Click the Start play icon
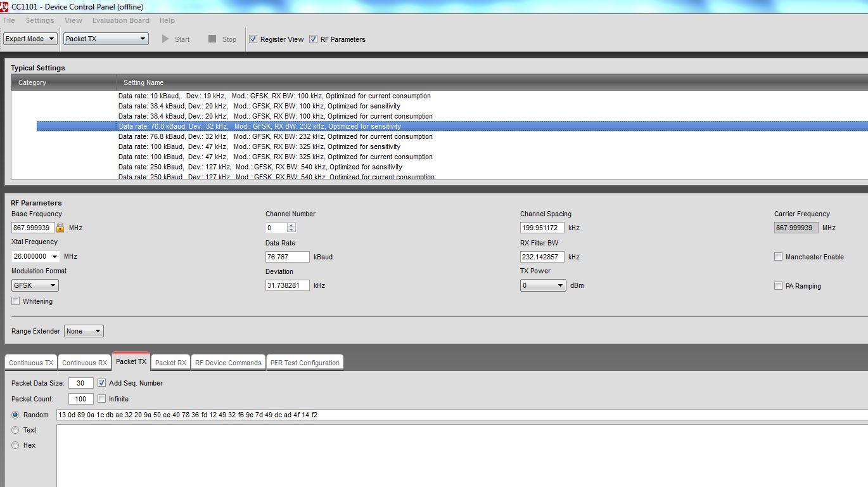 165,39
